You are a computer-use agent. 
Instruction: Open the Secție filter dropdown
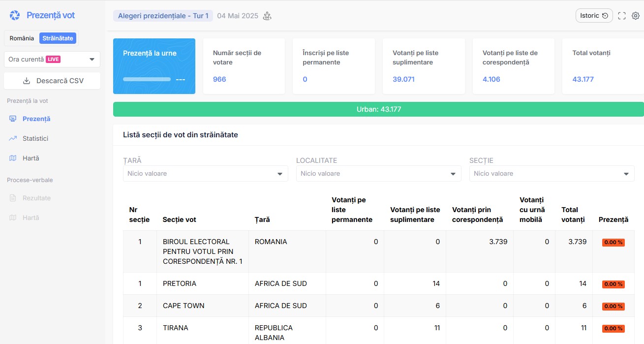[x=552, y=174]
